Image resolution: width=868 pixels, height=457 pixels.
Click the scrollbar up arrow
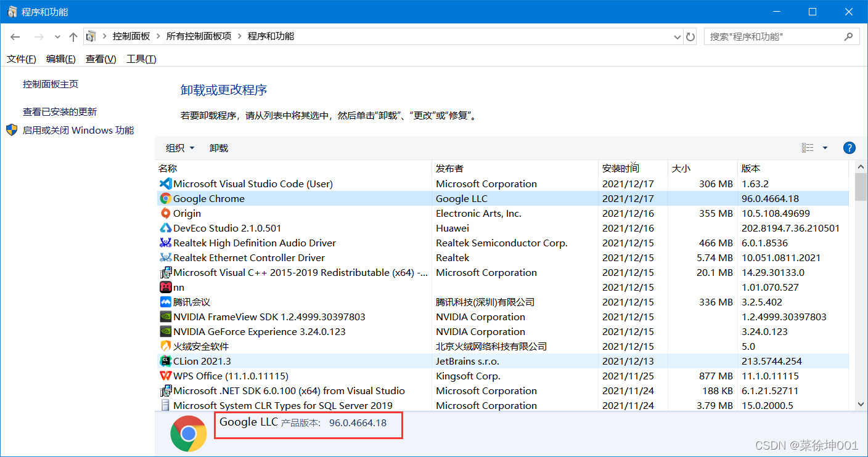coord(861,167)
